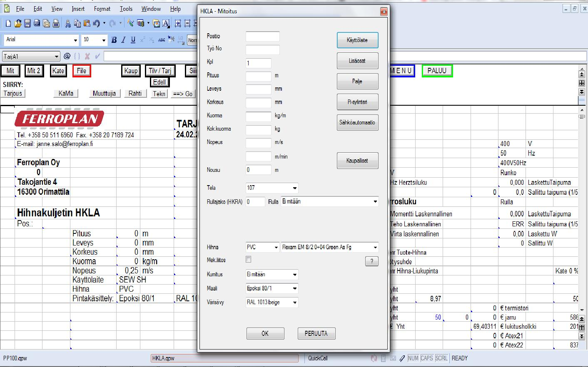Image resolution: width=588 pixels, height=367 pixels.
Task: Expand the Tela 107 dropdown
Action: pyautogui.click(x=295, y=188)
